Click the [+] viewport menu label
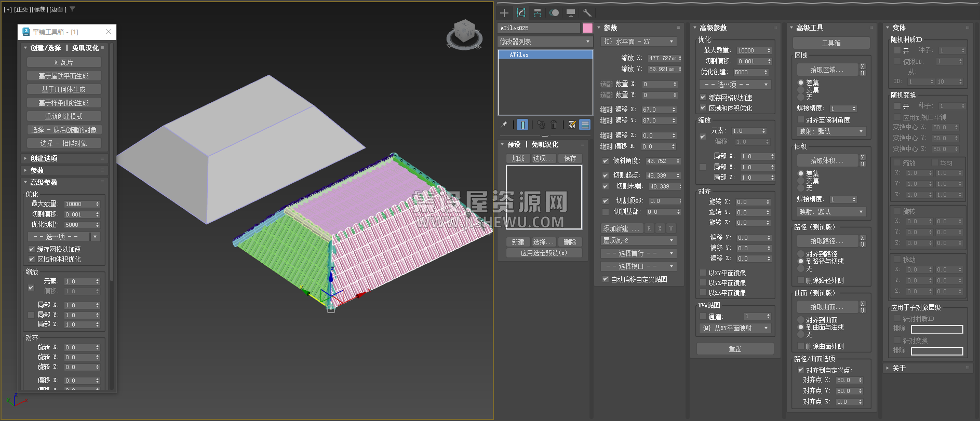The image size is (980, 421). (x=8, y=9)
